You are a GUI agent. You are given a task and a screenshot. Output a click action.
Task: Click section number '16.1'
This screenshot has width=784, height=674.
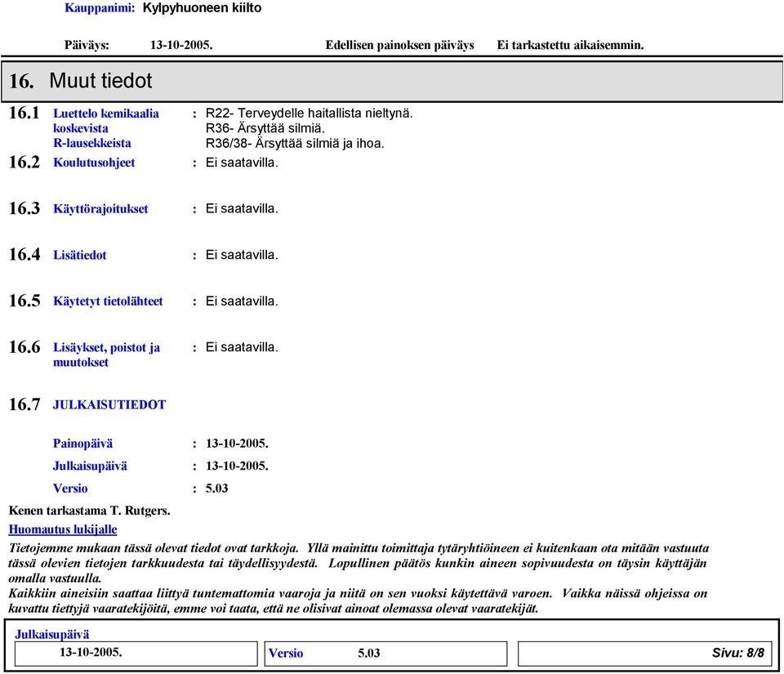pos(24,113)
